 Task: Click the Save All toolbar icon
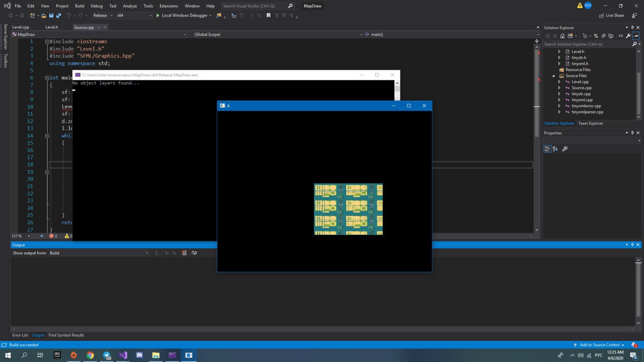[59, 16]
